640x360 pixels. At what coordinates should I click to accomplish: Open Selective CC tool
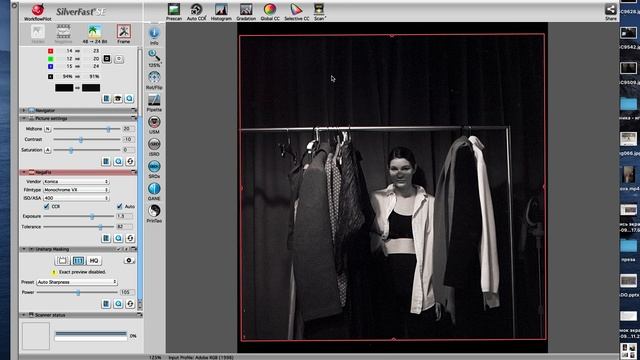click(x=297, y=12)
